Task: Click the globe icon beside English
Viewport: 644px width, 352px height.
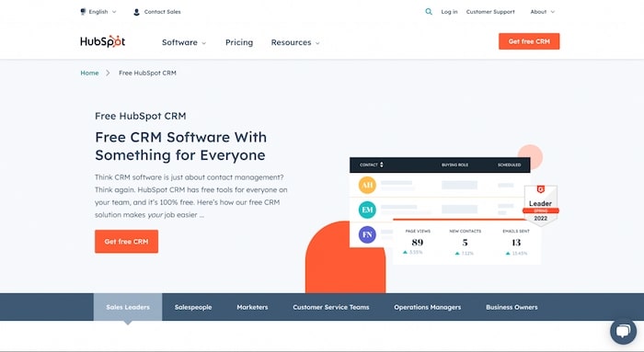Action: 83,11
